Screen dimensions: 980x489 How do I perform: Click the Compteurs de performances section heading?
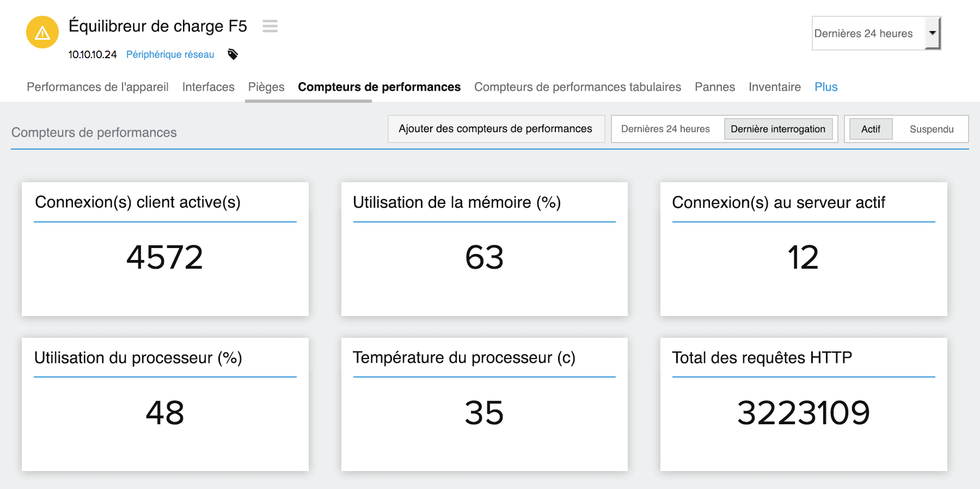point(94,133)
